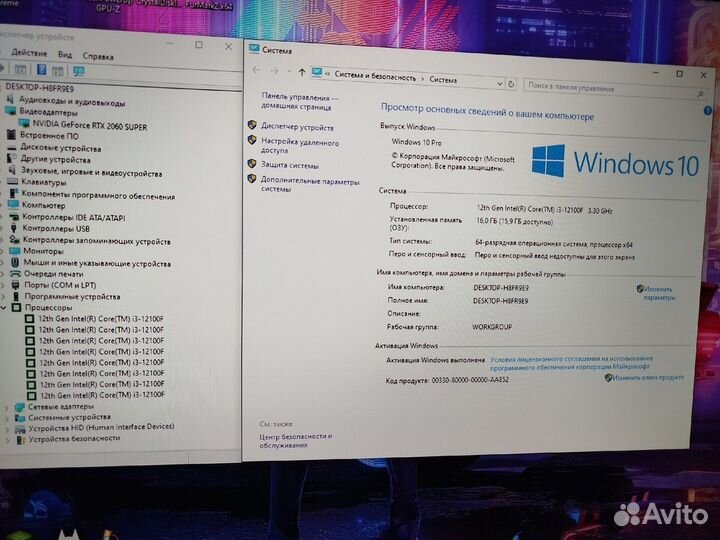Expand the Очереди печати category arrow
The image size is (720, 540).
pos(3,274)
